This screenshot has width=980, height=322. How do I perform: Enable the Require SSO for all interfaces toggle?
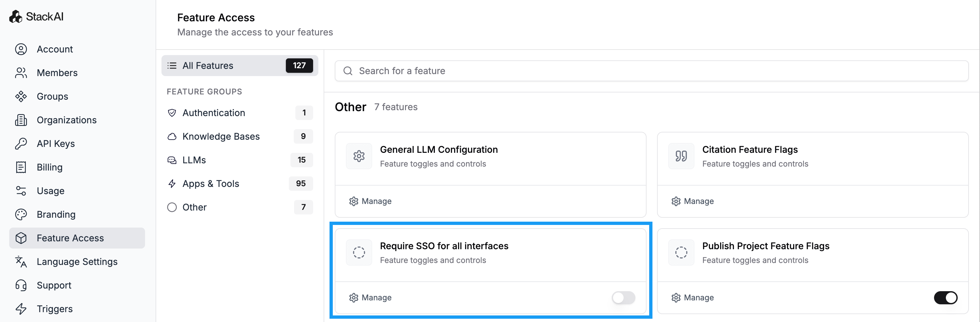[623, 298]
